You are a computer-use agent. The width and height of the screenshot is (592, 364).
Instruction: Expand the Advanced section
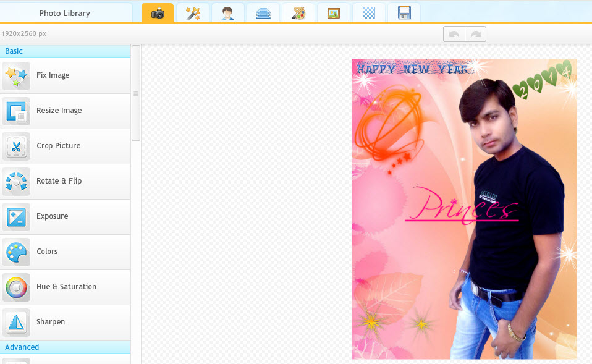point(65,347)
